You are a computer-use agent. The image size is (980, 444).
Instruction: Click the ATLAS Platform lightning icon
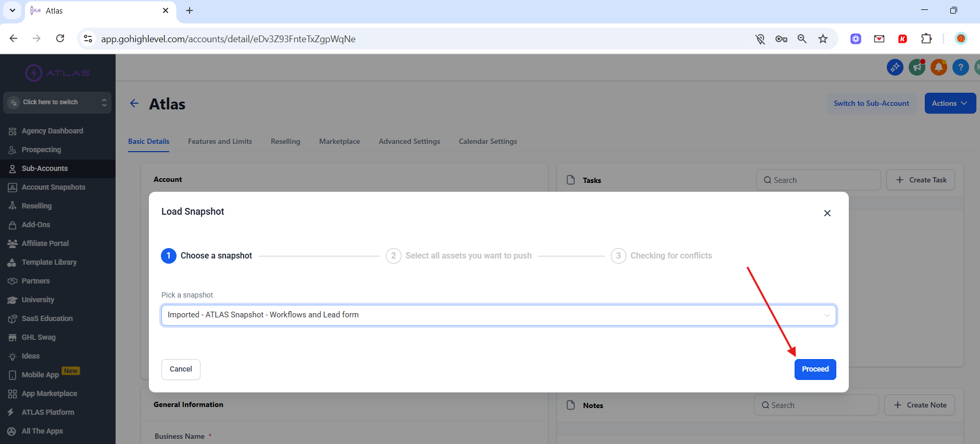coord(11,413)
